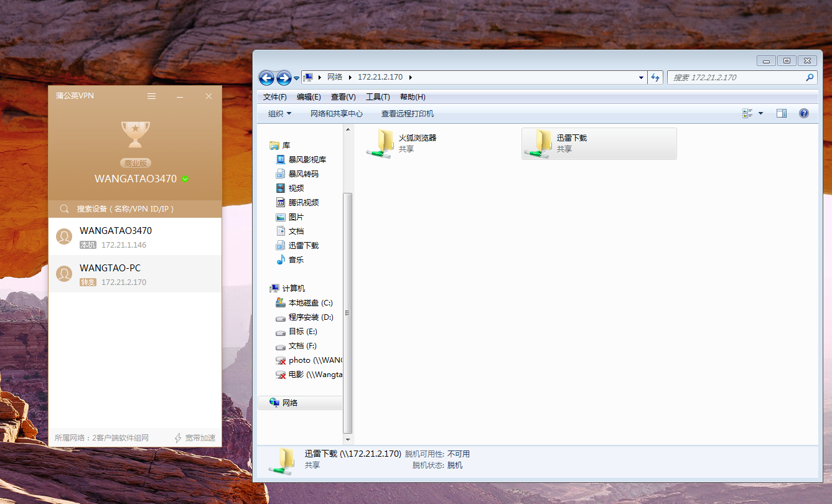
Task: Select disconnected photo network drive
Action: tap(309, 360)
